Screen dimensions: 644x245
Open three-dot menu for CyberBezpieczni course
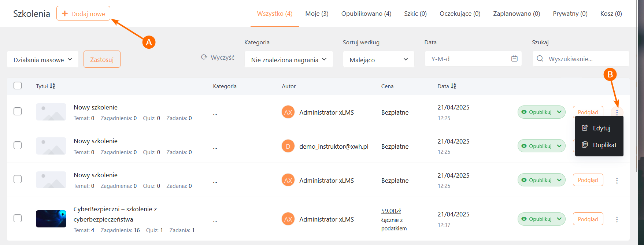pyautogui.click(x=617, y=219)
